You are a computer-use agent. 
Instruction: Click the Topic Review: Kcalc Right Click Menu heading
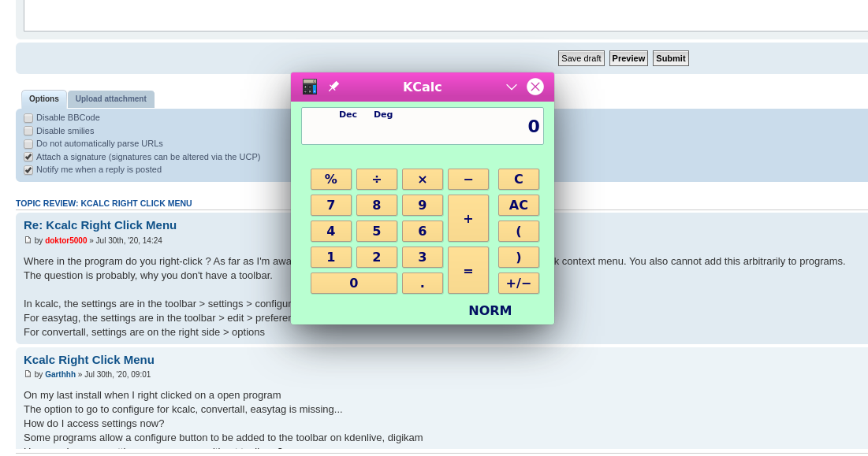tap(103, 203)
